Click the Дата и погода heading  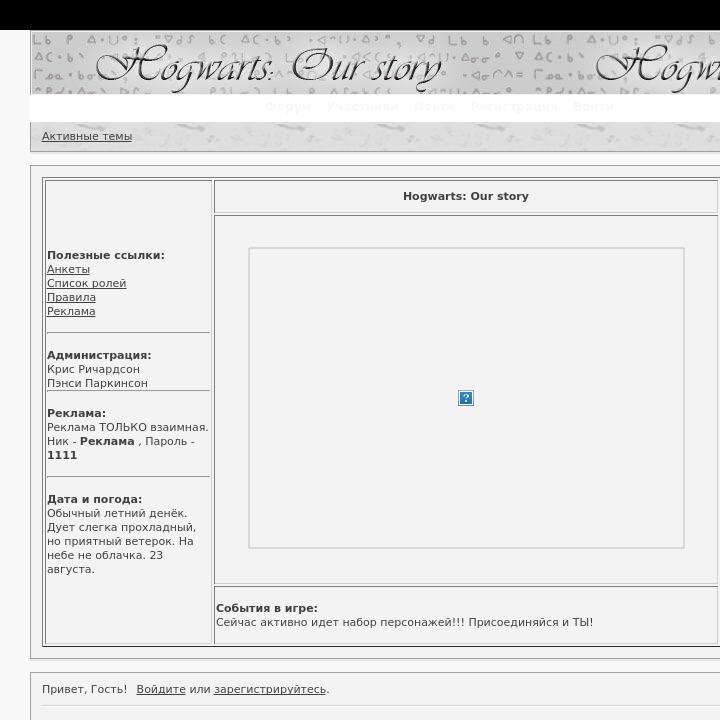click(x=95, y=499)
